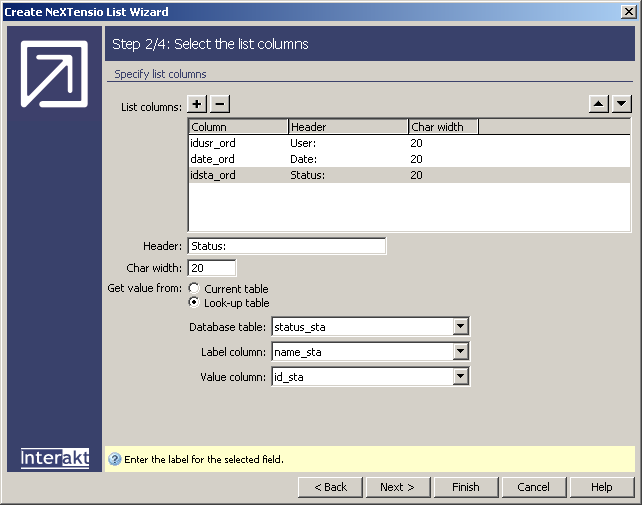The image size is (642, 505).
Task: Open the Value column dropdown
Action: coord(460,377)
